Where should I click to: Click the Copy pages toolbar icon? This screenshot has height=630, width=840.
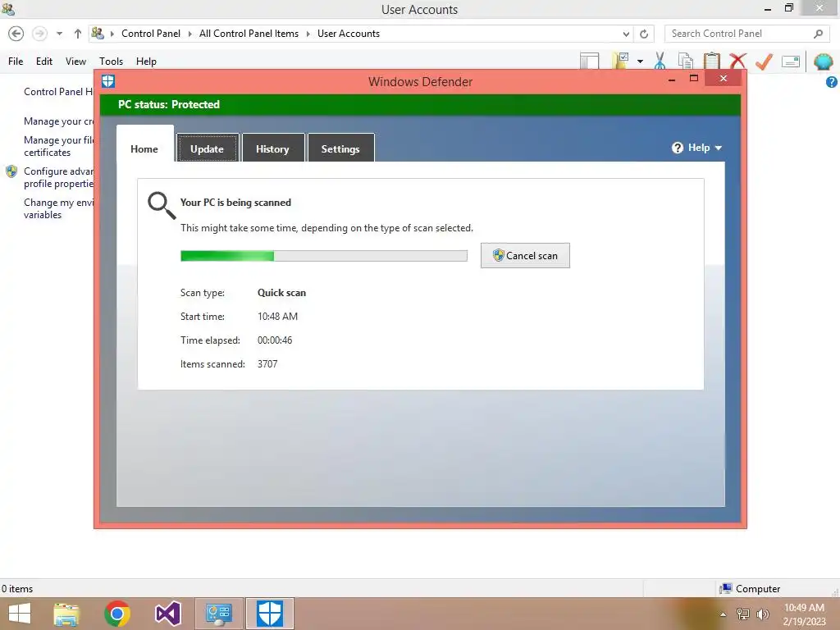pos(685,61)
